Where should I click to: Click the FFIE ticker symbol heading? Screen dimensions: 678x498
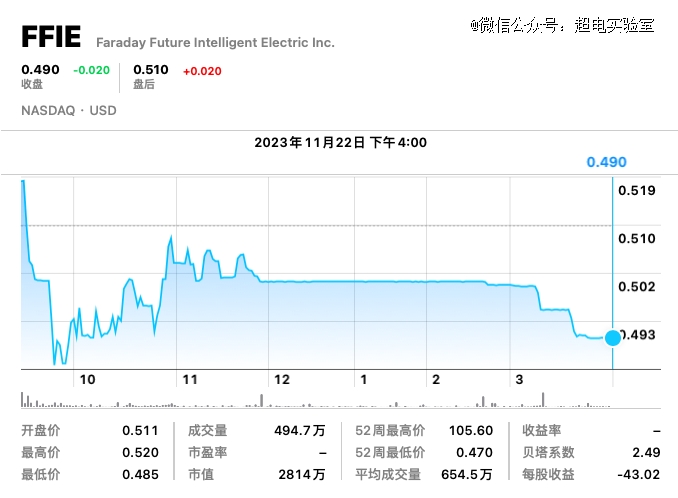tap(51, 36)
